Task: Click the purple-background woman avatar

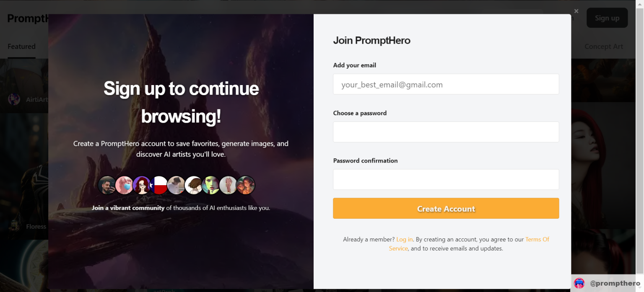Action: (142, 185)
